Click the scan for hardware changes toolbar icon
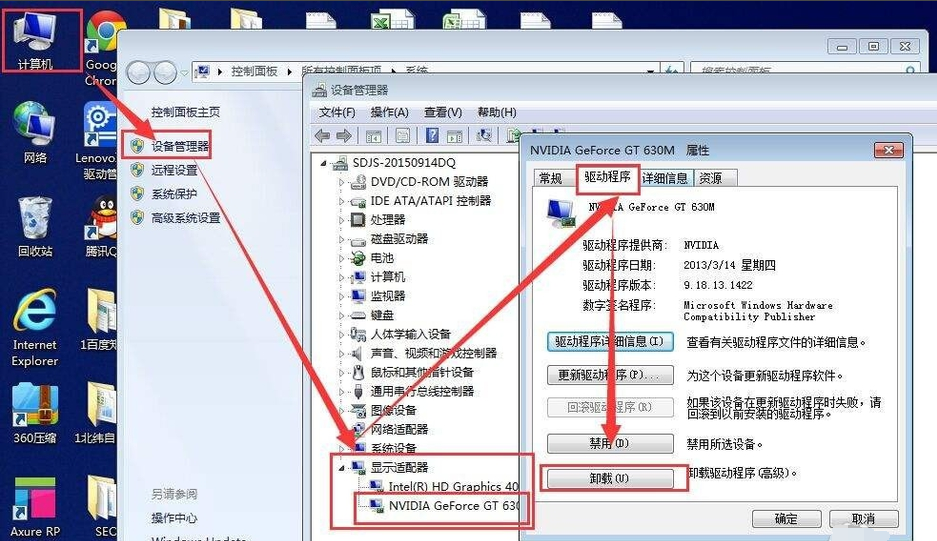 pyautogui.click(x=484, y=135)
